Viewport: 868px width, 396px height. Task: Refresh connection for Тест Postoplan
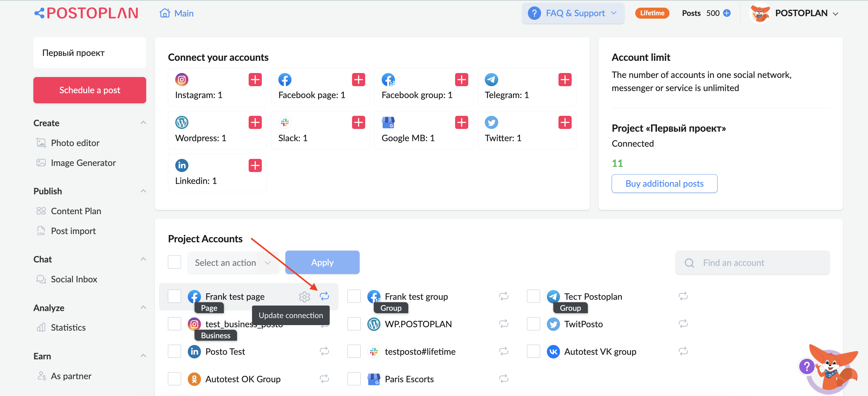coord(683,296)
